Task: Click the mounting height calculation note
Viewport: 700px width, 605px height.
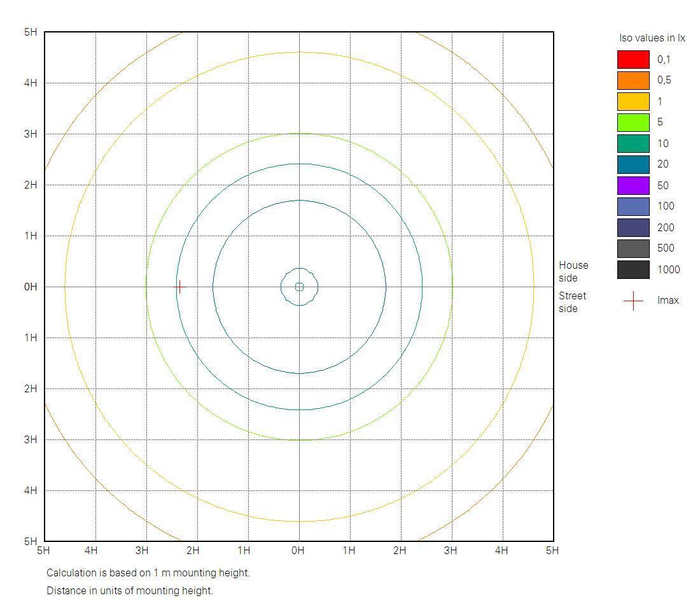Action: [x=148, y=573]
